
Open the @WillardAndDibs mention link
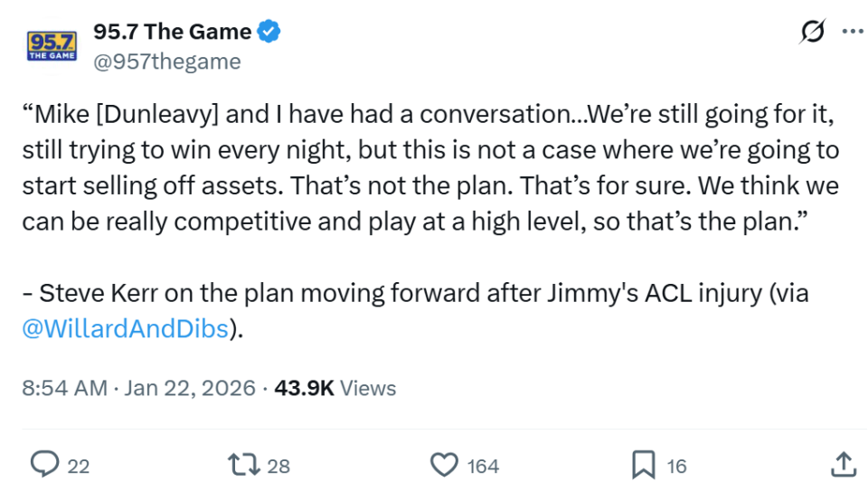pyautogui.click(x=125, y=329)
